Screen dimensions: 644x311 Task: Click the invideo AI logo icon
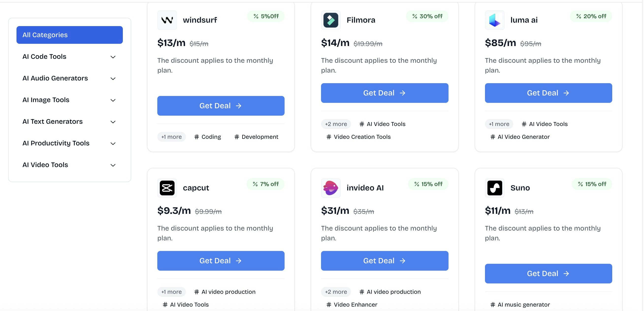(x=331, y=188)
